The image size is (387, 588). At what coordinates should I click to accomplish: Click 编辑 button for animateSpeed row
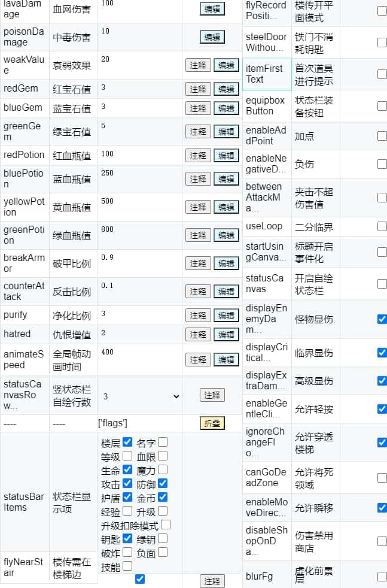[226, 360]
